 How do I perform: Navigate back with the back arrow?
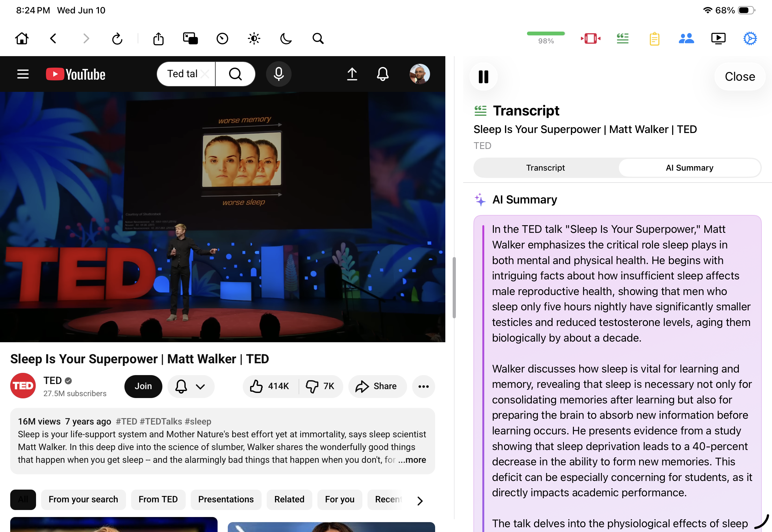point(53,39)
